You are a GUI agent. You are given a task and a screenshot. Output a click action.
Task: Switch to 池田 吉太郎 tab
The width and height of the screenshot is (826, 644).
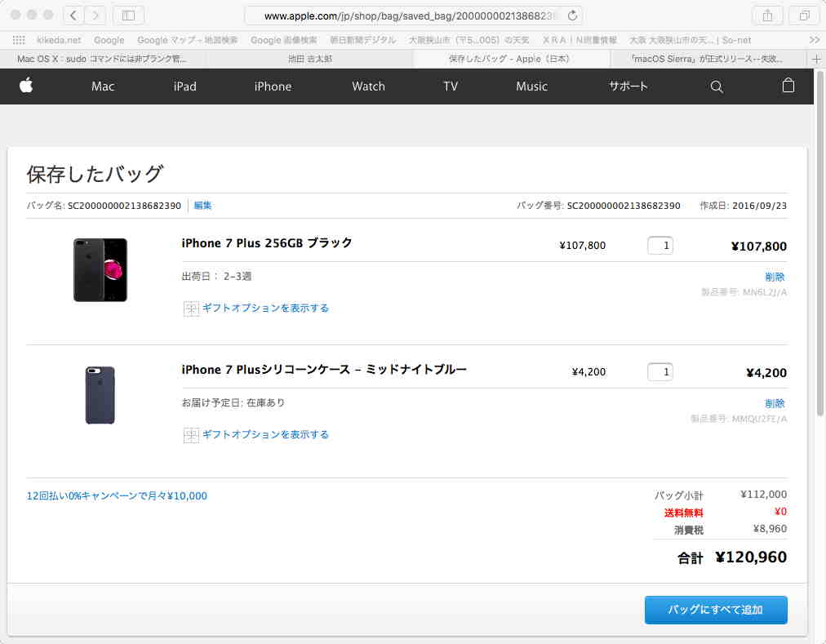point(310,59)
